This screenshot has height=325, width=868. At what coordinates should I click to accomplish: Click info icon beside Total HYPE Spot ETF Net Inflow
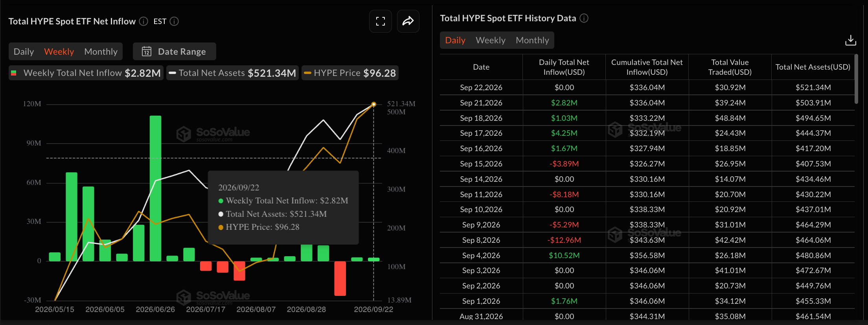click(x=144, y=21)
